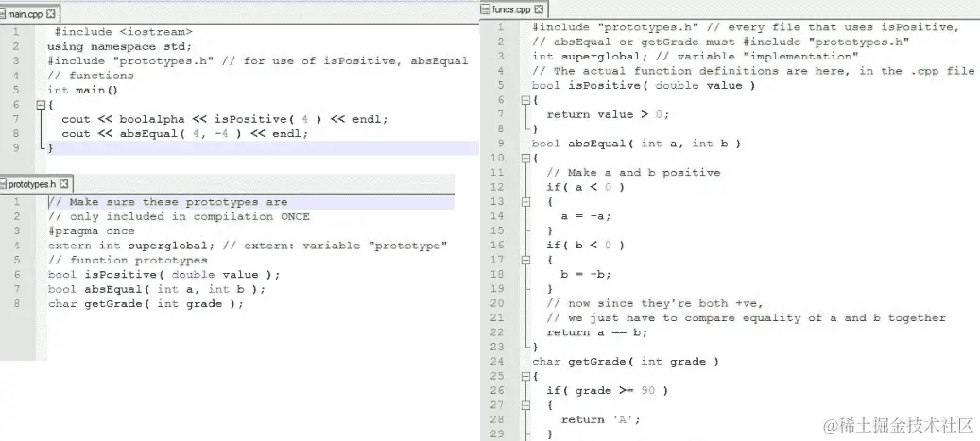This screenshot has height=441, width=980.
Task: Click the '// now since they're both +ve,' comment
Action: click(x=655, y=303)
